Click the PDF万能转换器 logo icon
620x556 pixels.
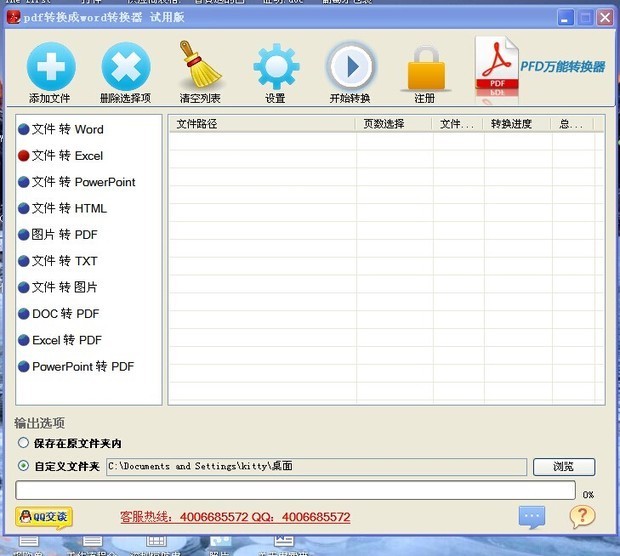tap(497, 67)
